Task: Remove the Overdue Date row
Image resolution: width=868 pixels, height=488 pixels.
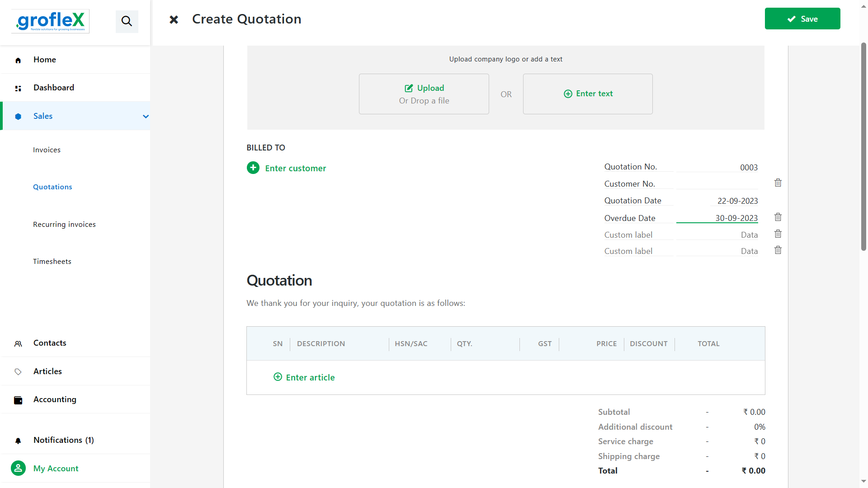Action: (x=778, y=217)
